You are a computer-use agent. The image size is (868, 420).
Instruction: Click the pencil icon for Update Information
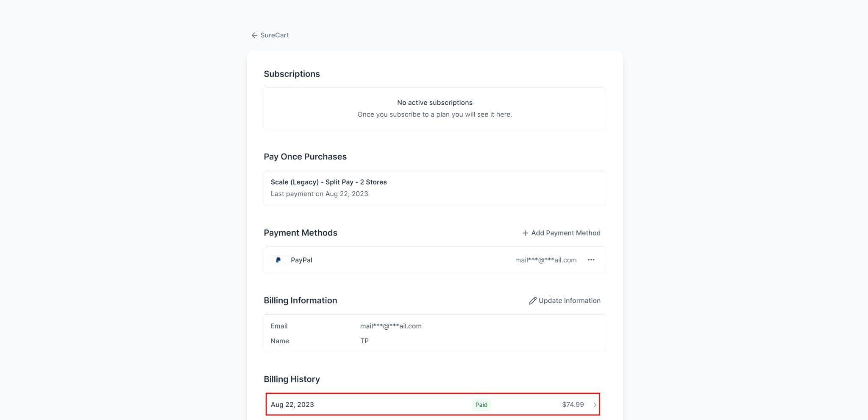coord(533,301)
